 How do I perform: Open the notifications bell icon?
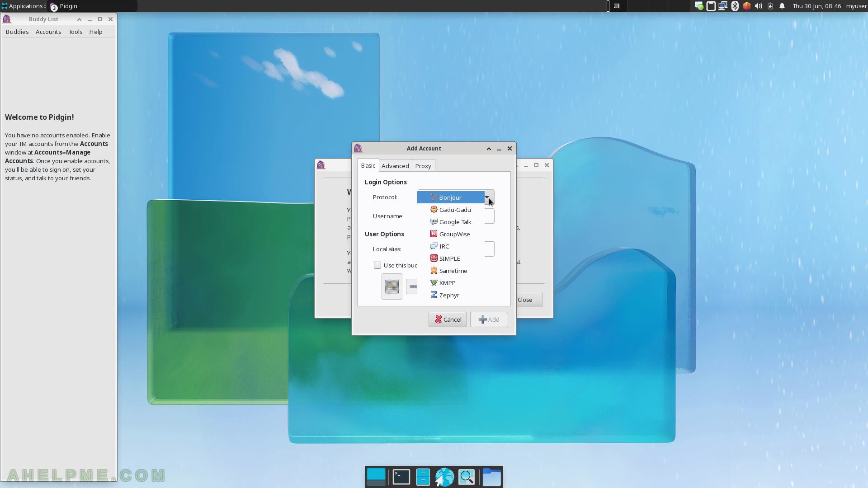(x=782, y=6)
